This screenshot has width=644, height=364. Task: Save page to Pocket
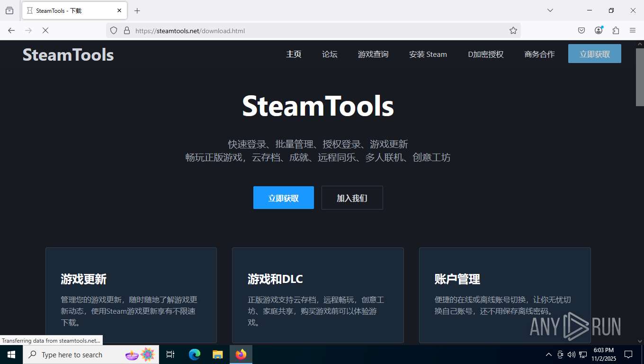581,30
